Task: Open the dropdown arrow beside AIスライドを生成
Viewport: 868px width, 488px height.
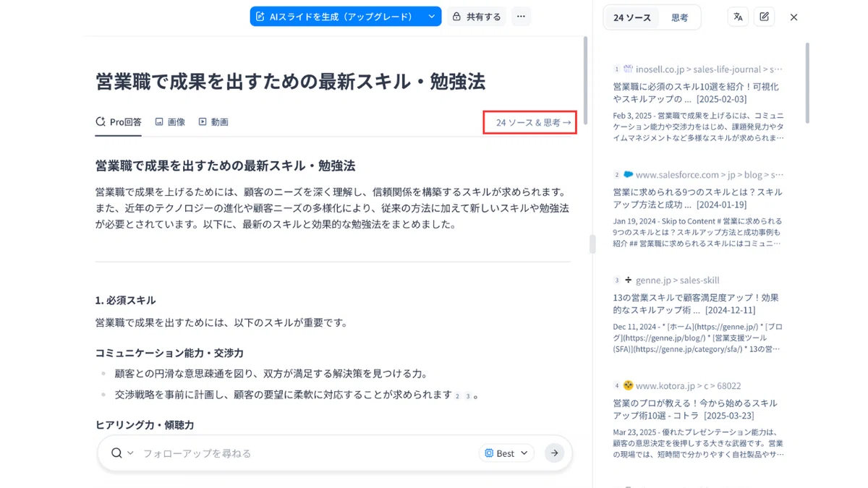Action: (x=432, y=16)
